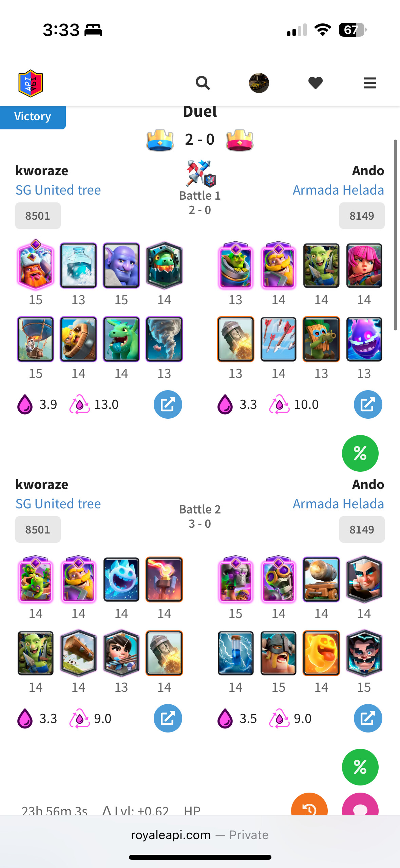Open the favorites heart icon
This screenshot has width=400, height=868.
coord(315,83)
